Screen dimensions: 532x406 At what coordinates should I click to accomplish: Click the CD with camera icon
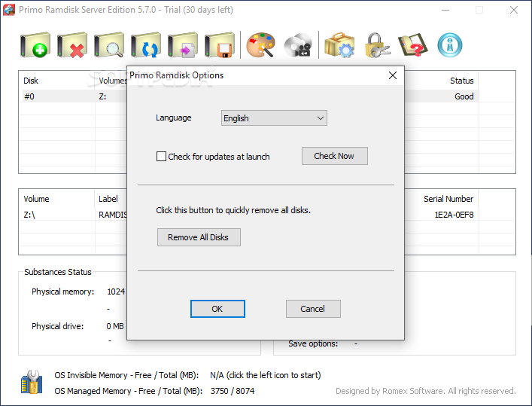click(298, 45)
